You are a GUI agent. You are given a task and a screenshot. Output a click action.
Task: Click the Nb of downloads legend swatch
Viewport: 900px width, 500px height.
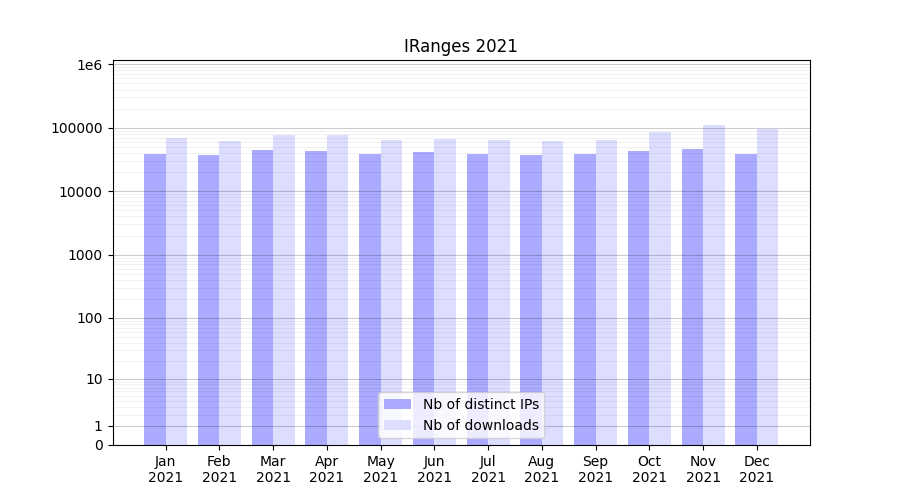tap(397, 425)
